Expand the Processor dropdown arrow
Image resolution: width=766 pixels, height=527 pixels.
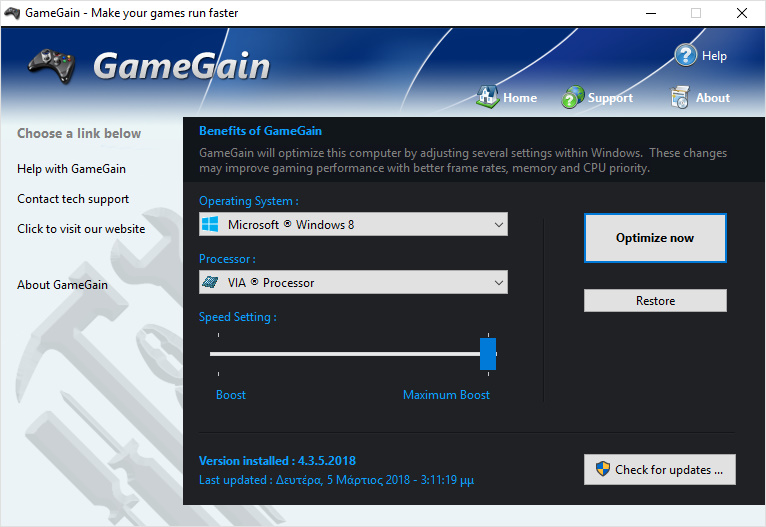[498, 282]
